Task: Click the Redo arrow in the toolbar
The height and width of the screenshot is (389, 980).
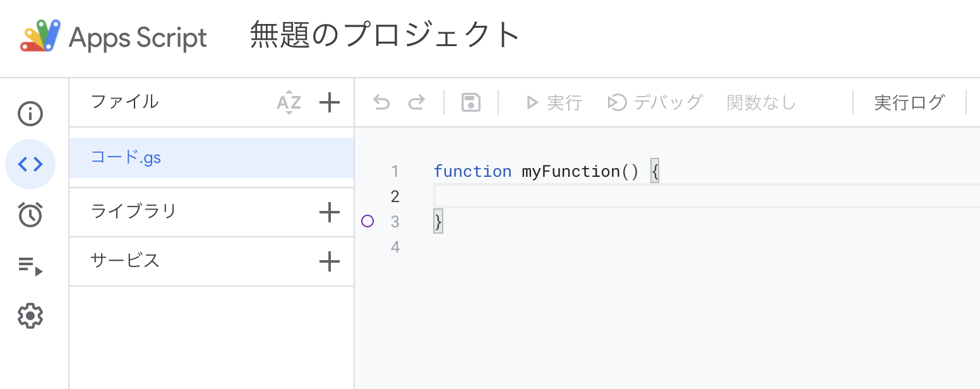Action: [416, 102]
